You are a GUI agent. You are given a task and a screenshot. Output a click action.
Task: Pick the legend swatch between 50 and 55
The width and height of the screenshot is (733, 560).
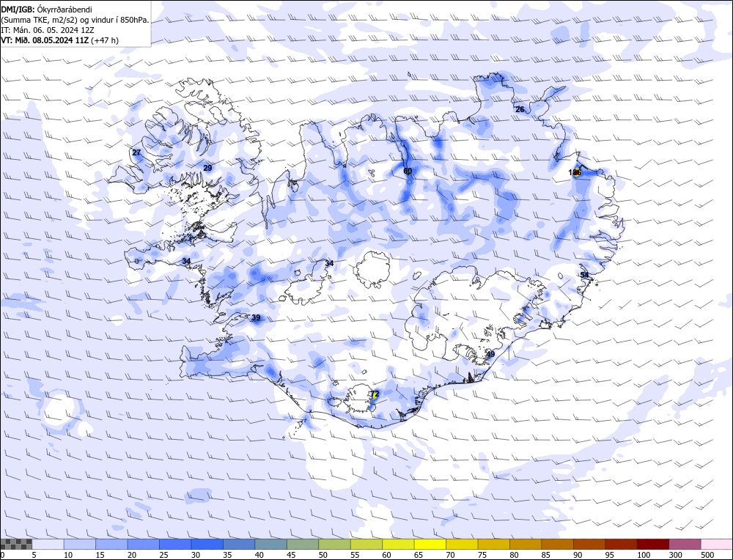coord(335,544)
